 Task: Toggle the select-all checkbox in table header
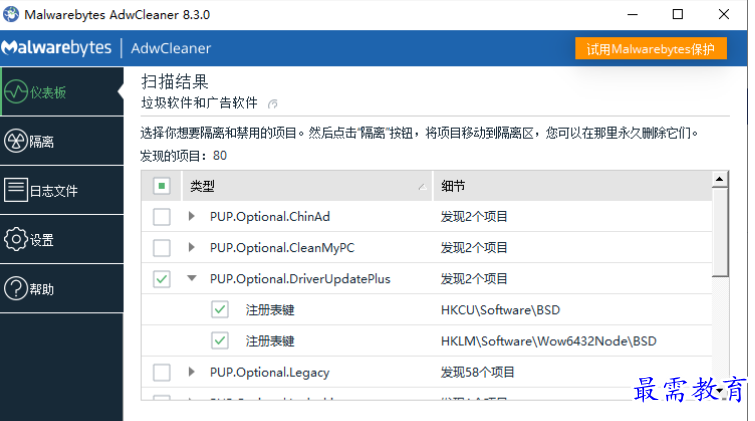pyautogui.click(x=162, y=185)
